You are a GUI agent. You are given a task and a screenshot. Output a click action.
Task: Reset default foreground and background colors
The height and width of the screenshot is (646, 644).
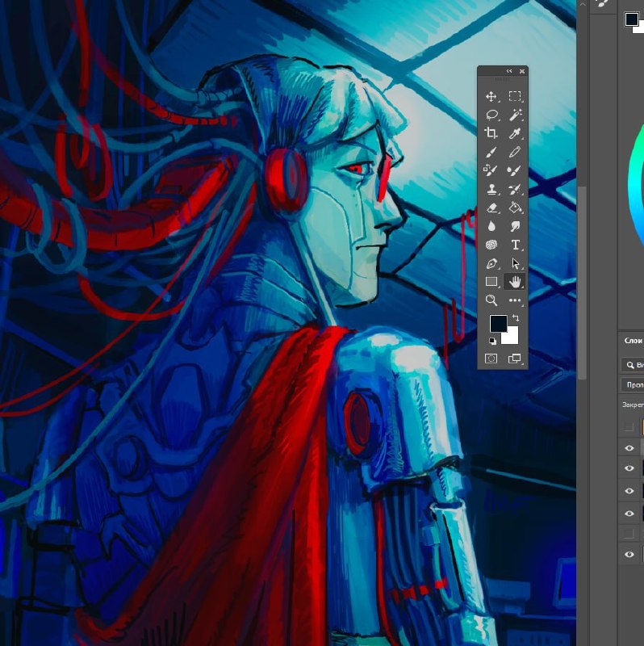[x=492, y=341]
